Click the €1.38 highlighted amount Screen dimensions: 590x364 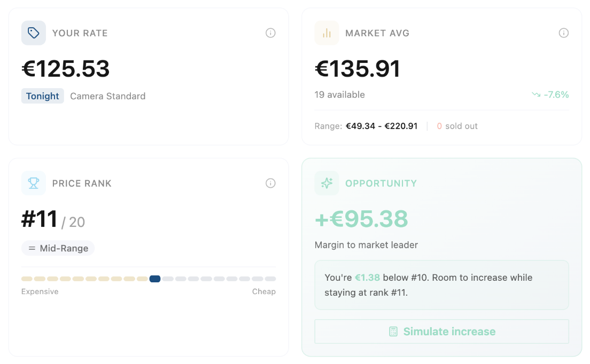click(x=367, y=278)
